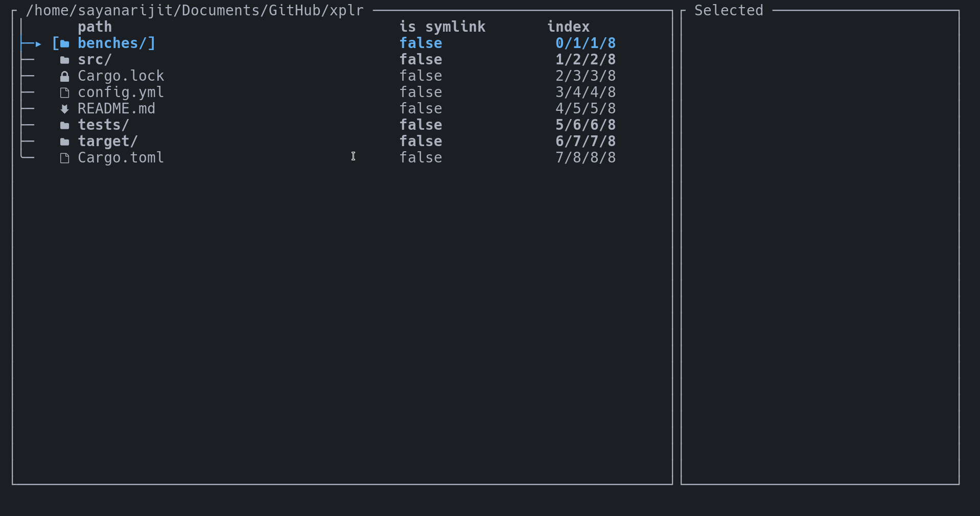Click index value 1/2/2/8

point(586,60)
